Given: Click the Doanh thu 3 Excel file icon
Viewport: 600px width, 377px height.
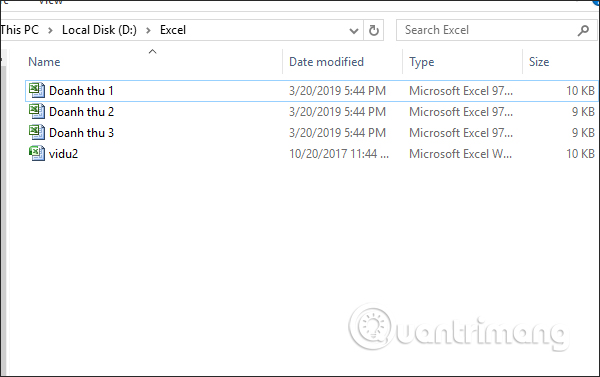Looking at the screenshot, I should (37, 133).
